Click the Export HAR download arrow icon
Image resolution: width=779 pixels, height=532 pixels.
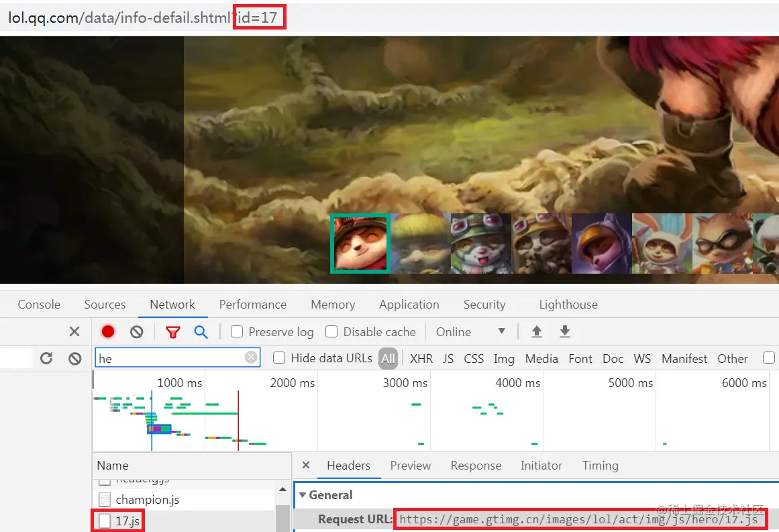(x=565, y=331)
